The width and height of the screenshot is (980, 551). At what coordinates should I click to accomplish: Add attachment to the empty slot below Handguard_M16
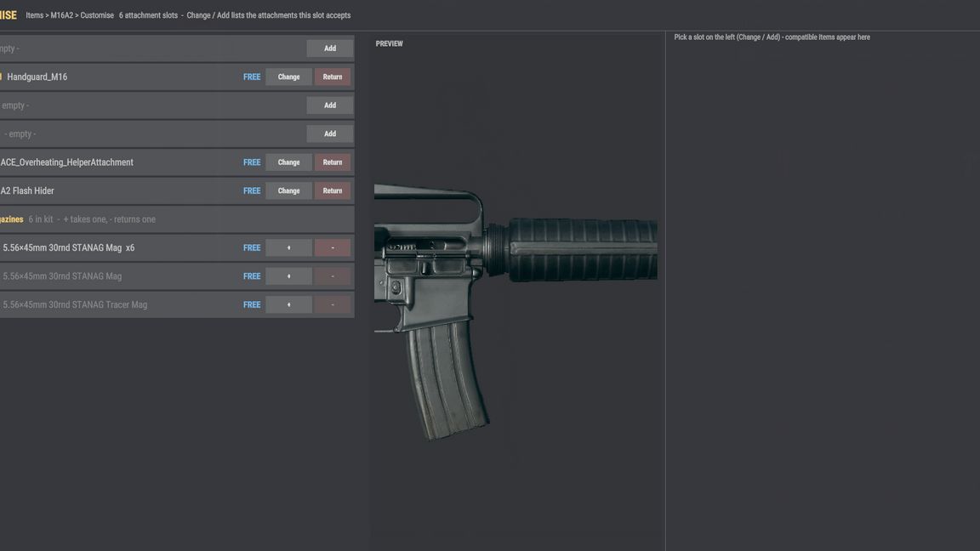330,105
